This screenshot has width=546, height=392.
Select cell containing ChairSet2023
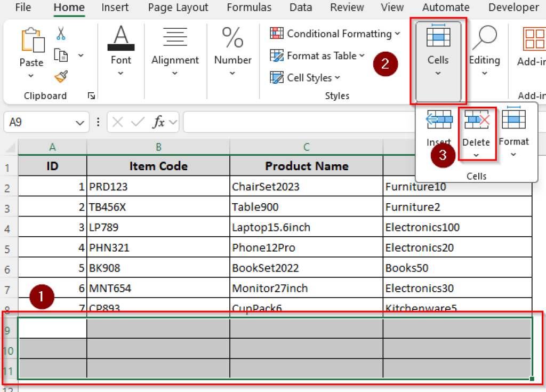pyautogui.click(x=306, y=186)
